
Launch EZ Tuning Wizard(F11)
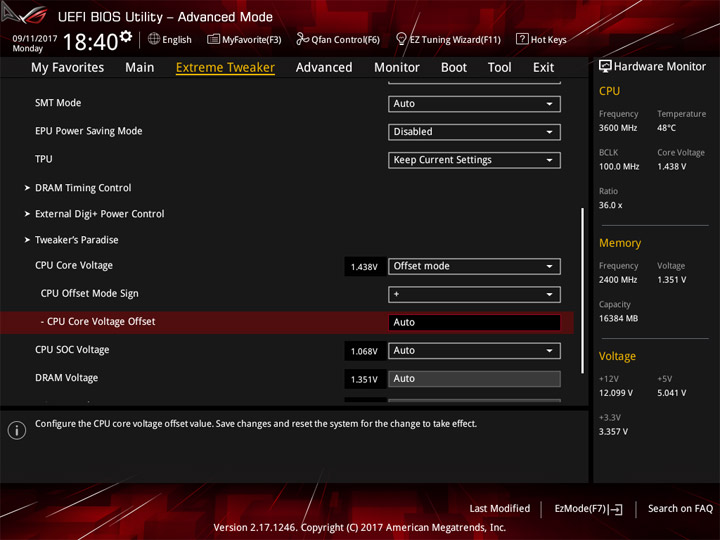coord(448,39)
